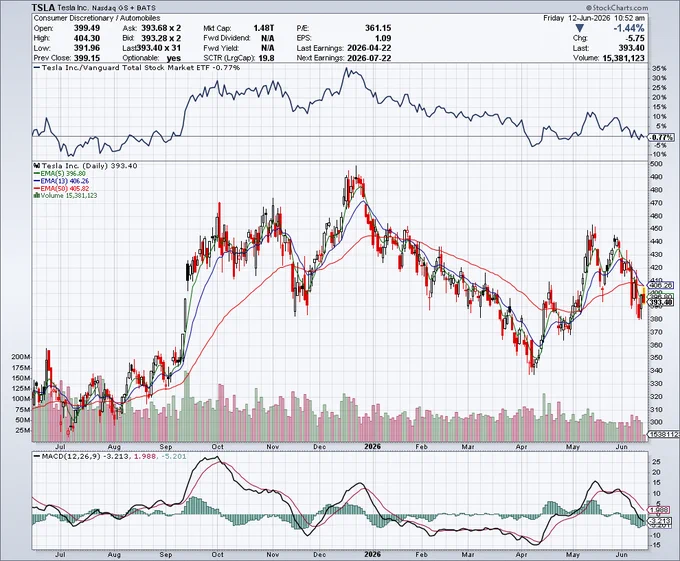The height and width of the screenshot is (561, 680).
Task: Click the green EMA(5) 396.80 legend entry
Action: click(59, 173)
